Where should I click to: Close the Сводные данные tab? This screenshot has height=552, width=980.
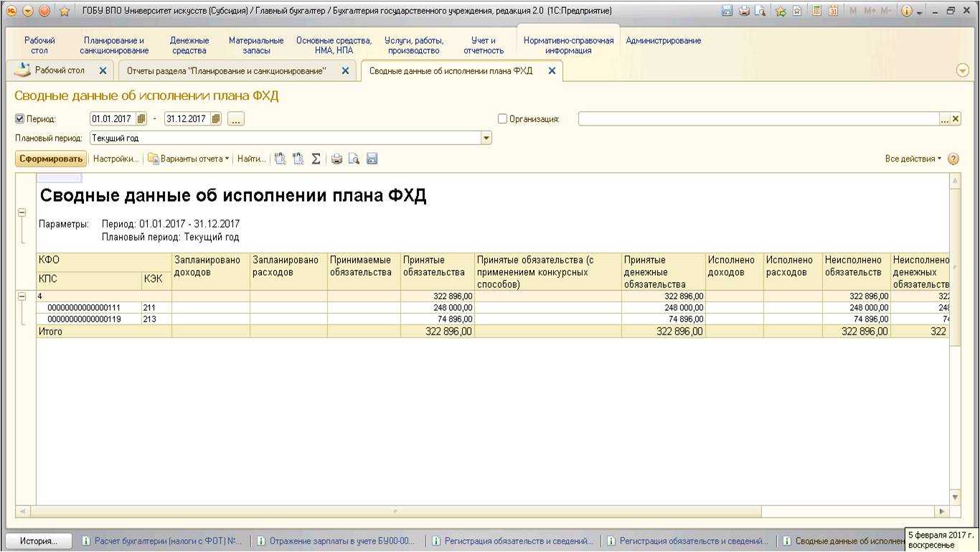(552, 71)
